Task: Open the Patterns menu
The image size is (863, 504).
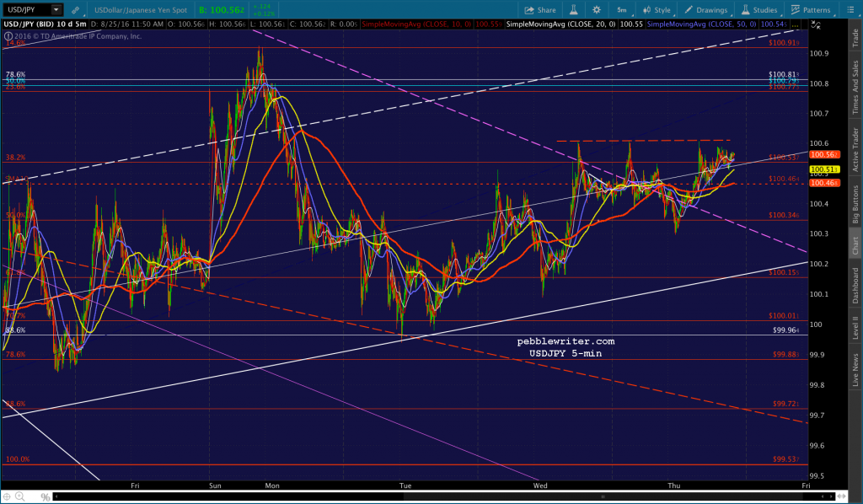Action: [x=811, y=10]
